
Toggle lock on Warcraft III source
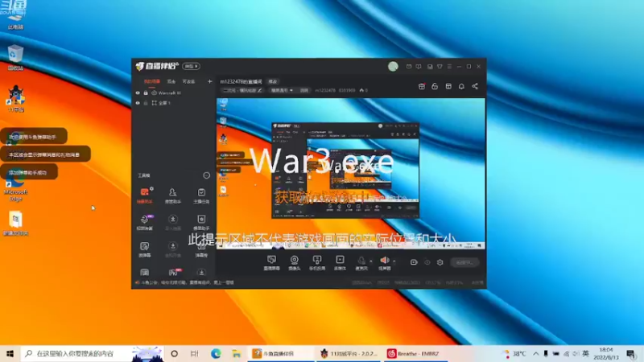tap(146, 93)
